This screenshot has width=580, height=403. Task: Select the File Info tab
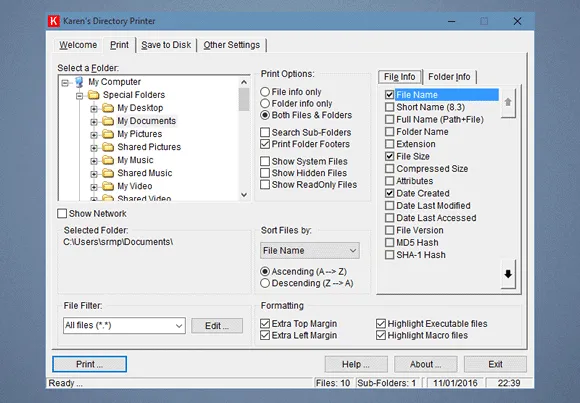[399, 77]
